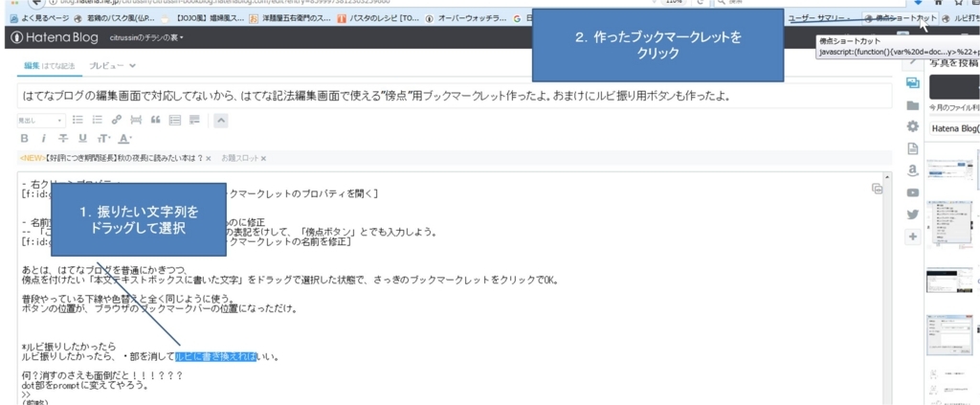The height and width of the screenshot is (405, 980).
Task: Insert a blockquote with the quote icon
Action: (x=156, y=120)
